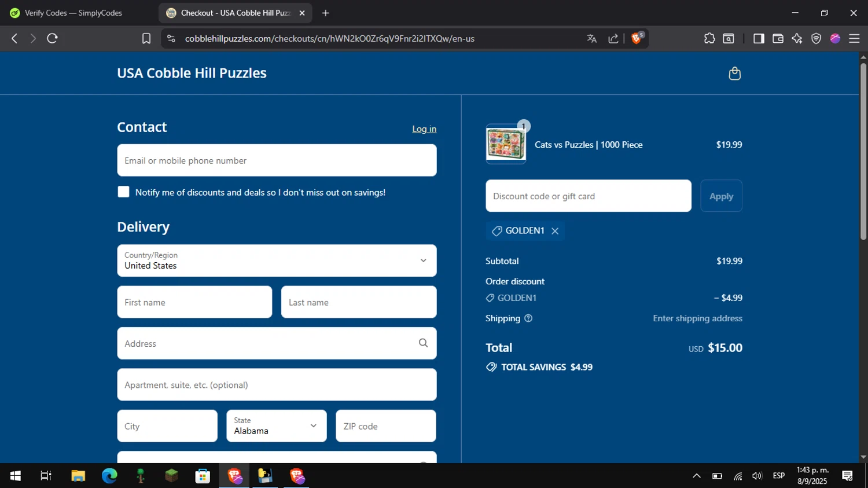
Task: Open the browser hamburger menu
Action: (x=854, y=38)
